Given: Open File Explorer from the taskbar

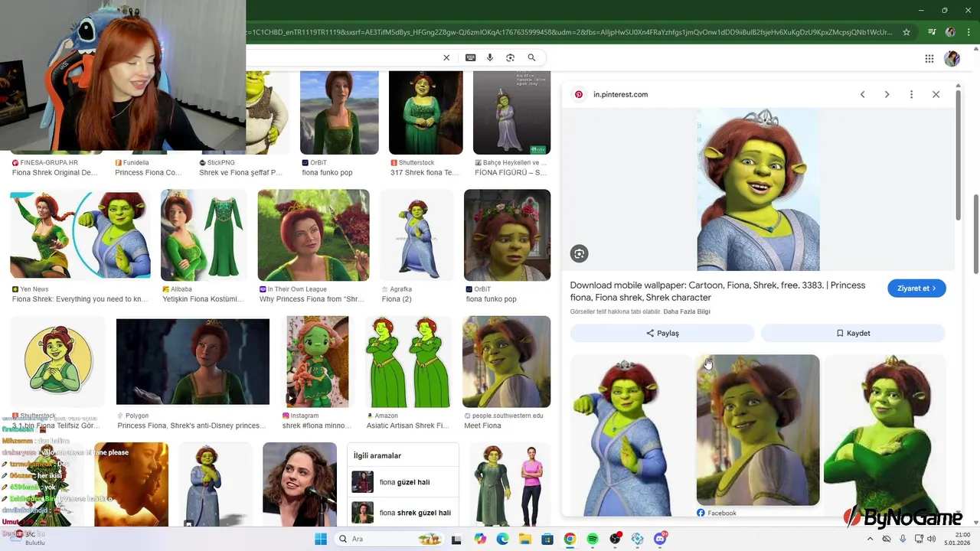Looking at the screenshot, I should click(x=525, y=539).
